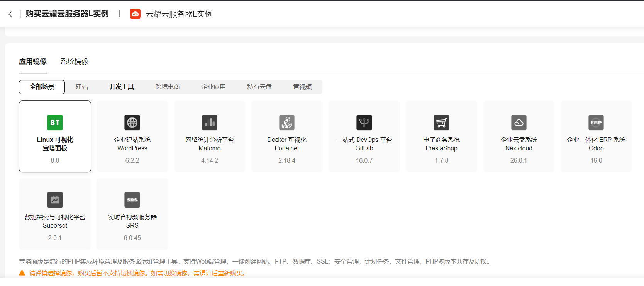
Task: Choose the 网络统计分析平台 Matomo label
Action: [210, 144]
